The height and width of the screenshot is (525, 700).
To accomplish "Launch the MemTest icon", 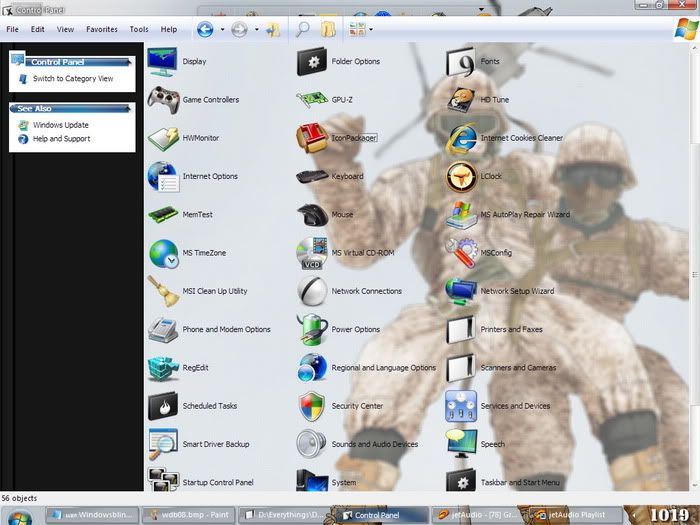I will click(x=162, y=215).
